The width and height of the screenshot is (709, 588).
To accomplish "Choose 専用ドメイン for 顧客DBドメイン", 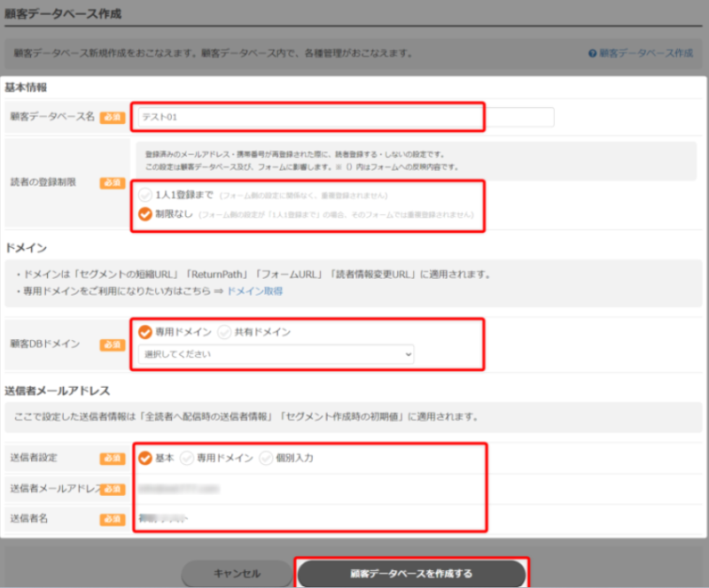I will click(x=144, y=332).
